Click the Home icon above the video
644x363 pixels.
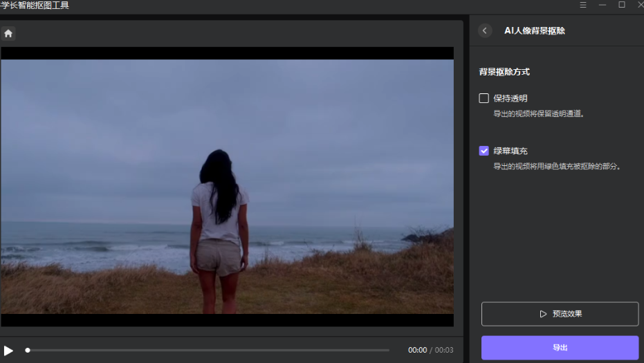(8, 33)
